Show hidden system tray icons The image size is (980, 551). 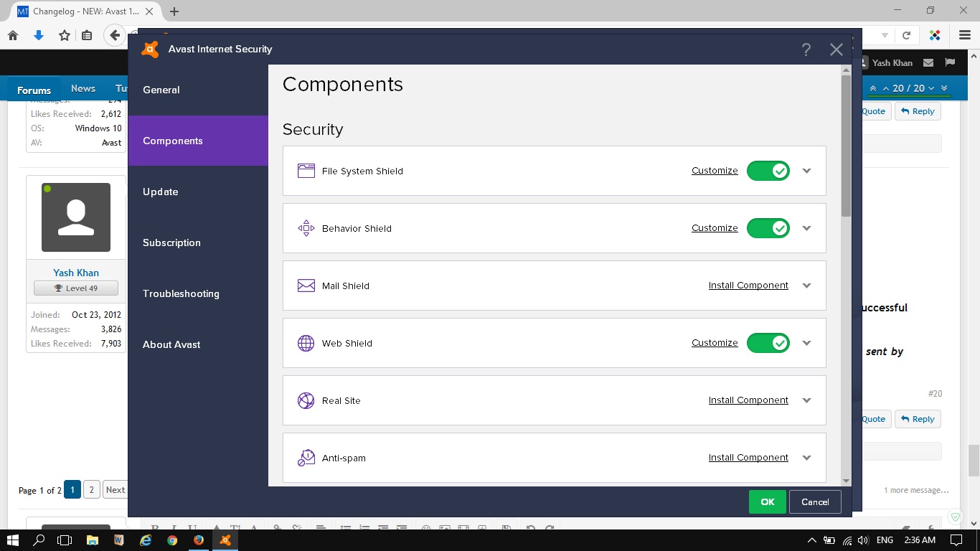click(x=812, y=540)
